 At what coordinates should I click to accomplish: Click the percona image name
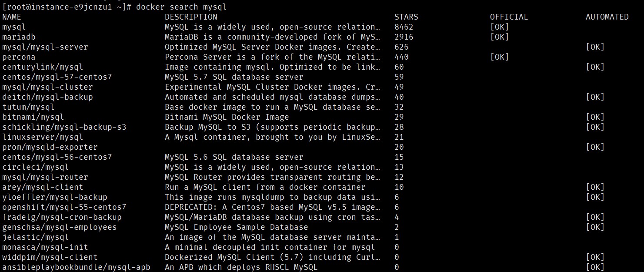19,57
